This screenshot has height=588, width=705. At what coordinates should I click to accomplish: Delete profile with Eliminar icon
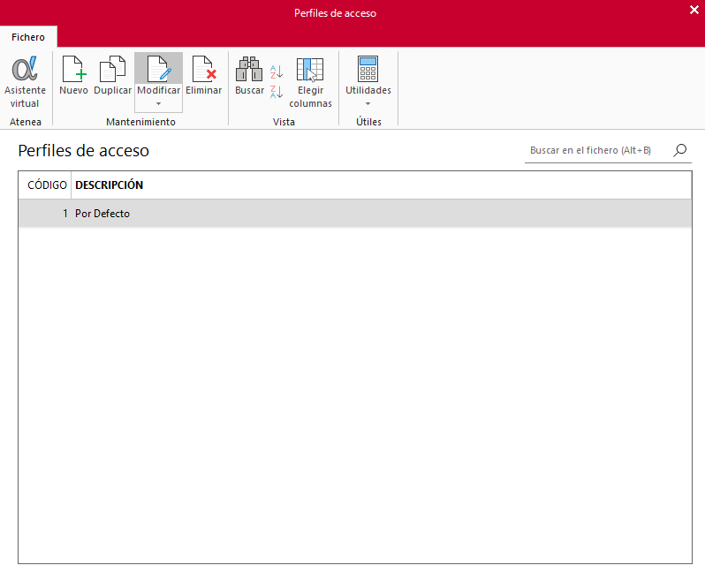[204, 69]
